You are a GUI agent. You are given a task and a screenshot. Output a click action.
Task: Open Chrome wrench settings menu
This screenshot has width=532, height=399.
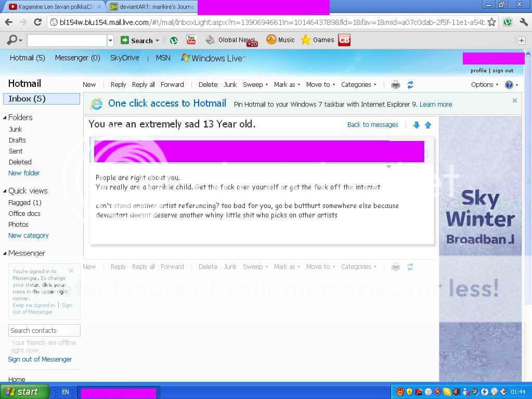pyautogui.click(x=523, y=22)
